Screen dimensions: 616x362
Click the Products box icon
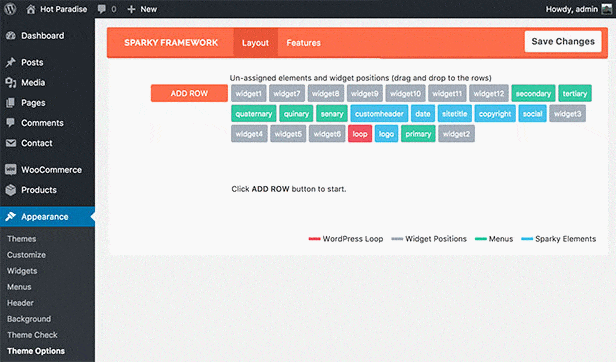[11, 190]
